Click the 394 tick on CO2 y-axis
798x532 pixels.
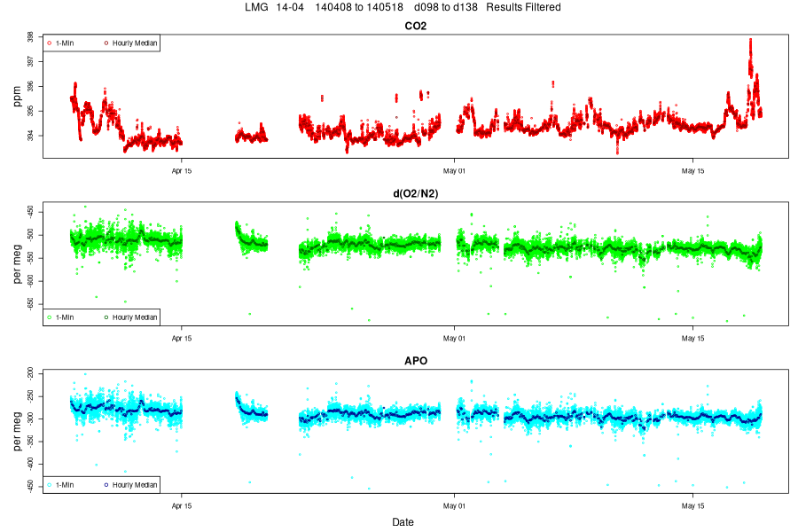click(x=30, y=136)
